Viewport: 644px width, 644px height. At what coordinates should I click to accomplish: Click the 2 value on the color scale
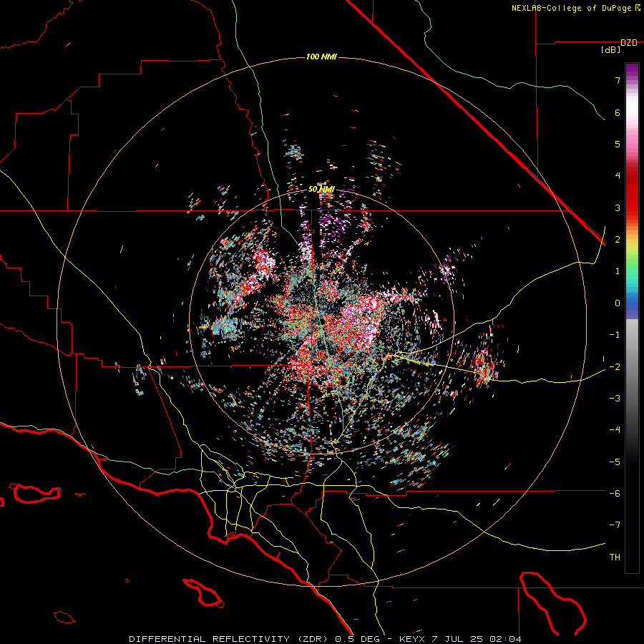pos(618,240)
